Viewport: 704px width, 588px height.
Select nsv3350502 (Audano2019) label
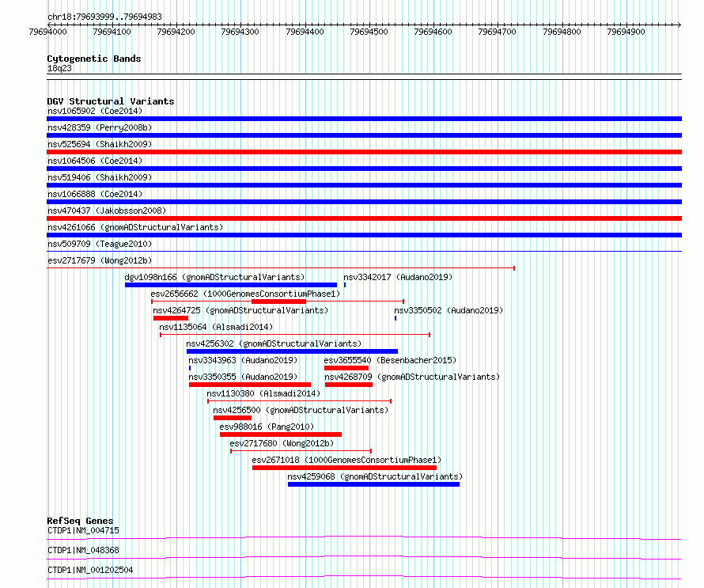pyautogui.click(x=449, y=310)
